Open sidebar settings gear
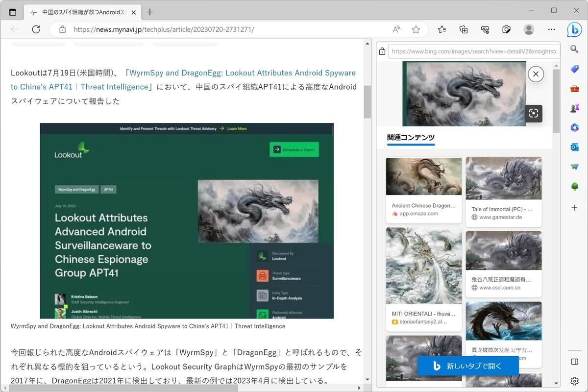This screenshot has height=392, width=588. point(575,381)
